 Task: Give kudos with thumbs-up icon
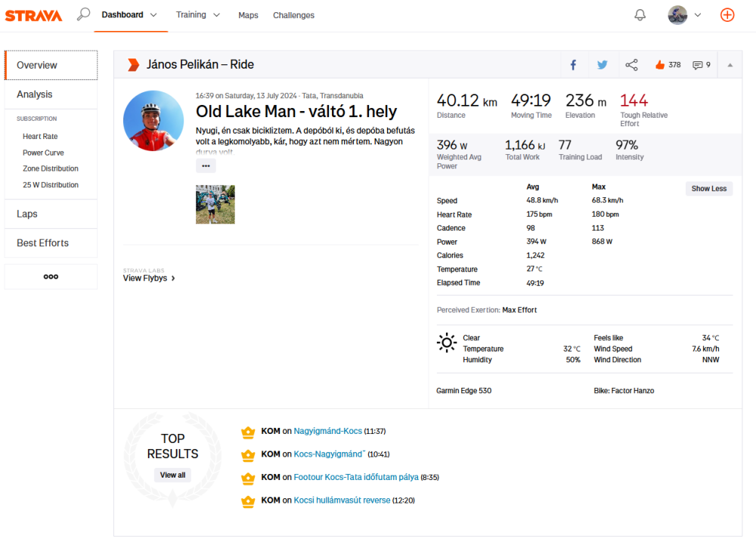tap(660, 65)
